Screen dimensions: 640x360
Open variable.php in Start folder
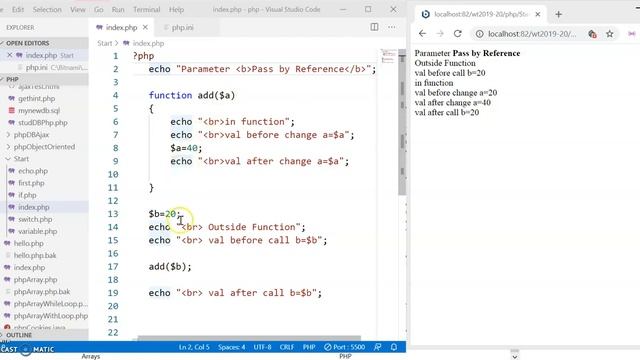38,231
